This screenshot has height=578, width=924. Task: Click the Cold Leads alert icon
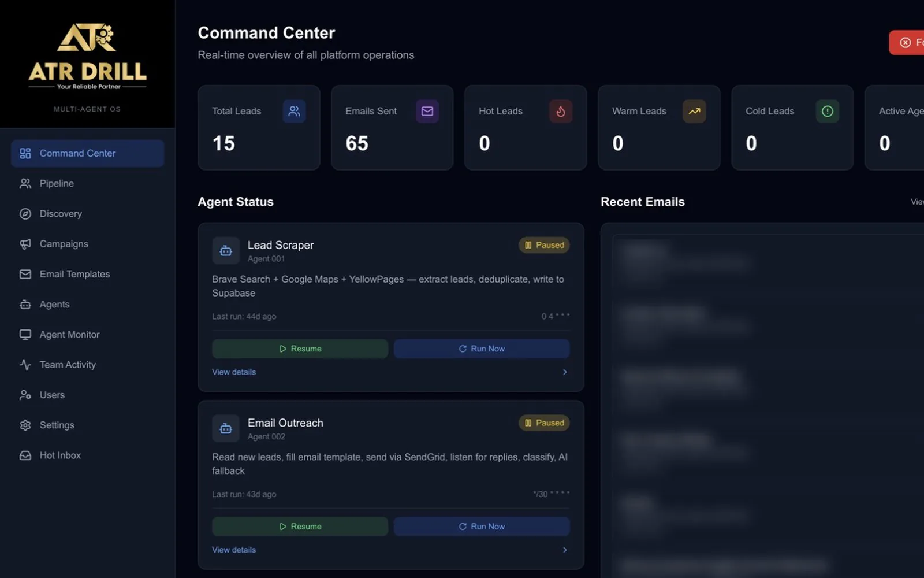click(x=828, y=111)
